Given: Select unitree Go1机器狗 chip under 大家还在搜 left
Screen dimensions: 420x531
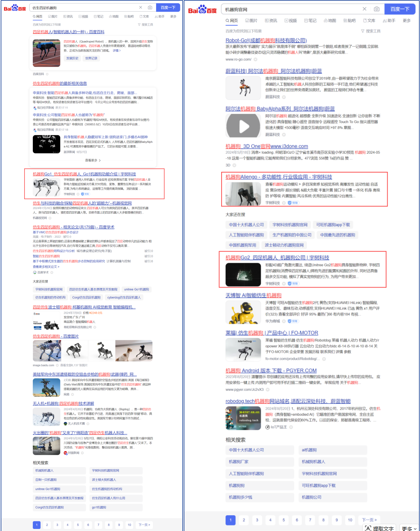Looking at the screenshot, I should pos(137,289).
